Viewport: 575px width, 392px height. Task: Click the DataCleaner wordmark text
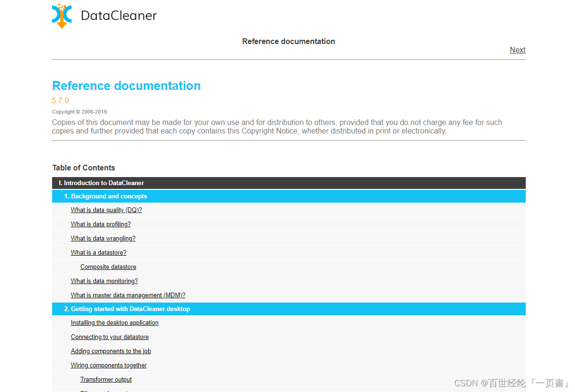coord(119,16)
